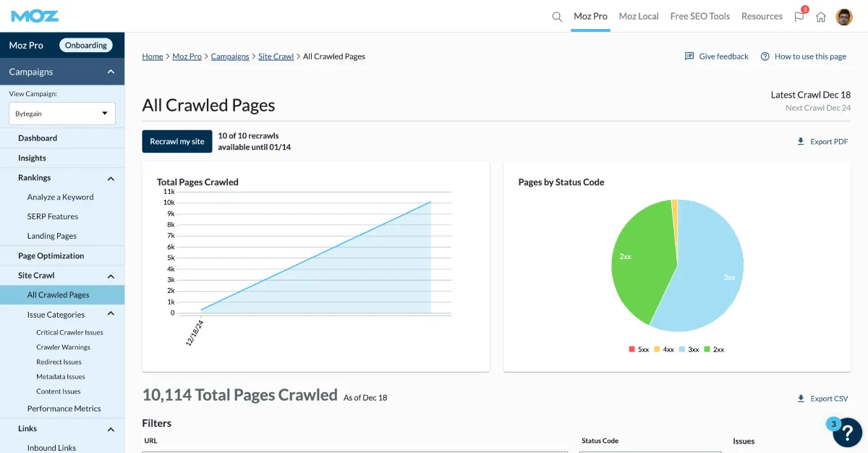Click the URL filter input field

(x=354, y=451)
